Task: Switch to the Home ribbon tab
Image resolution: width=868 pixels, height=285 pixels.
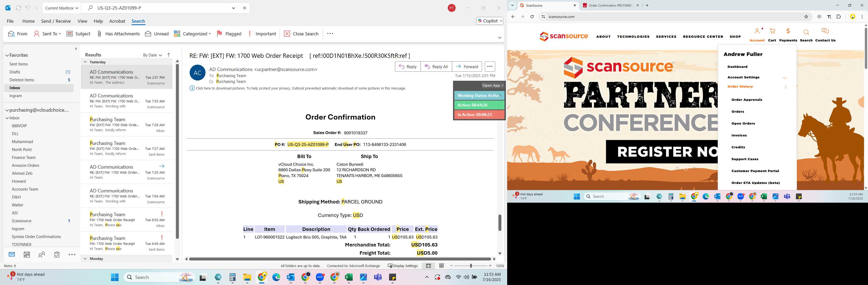Action: [28, 21]
